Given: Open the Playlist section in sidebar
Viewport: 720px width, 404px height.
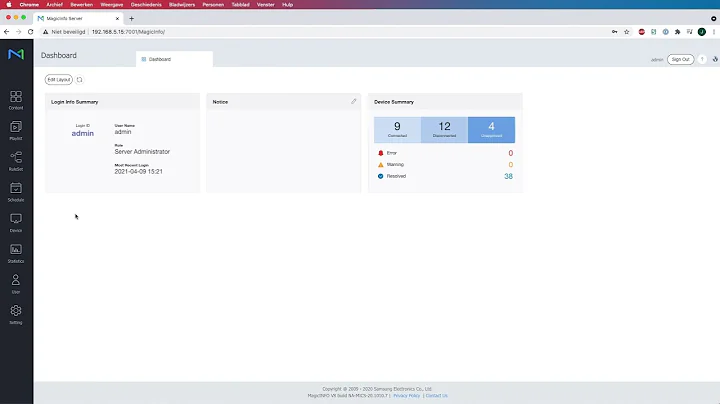Looking at the screenshot, I should tap(16, 130).
